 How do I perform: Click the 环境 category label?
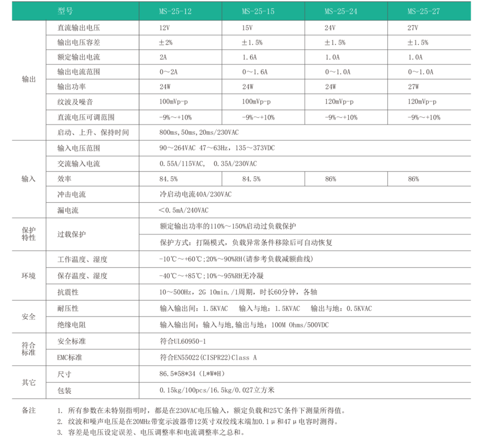click(x=28, y=276)
